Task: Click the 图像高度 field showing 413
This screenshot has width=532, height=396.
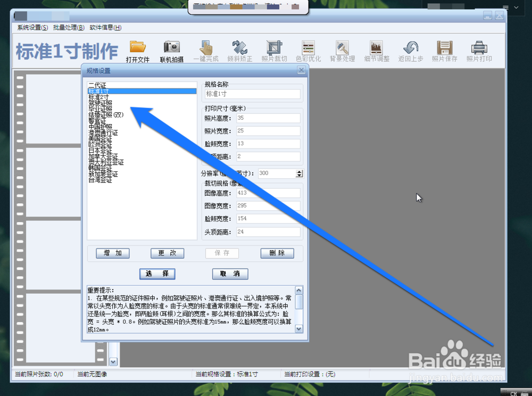Action: 268,193
